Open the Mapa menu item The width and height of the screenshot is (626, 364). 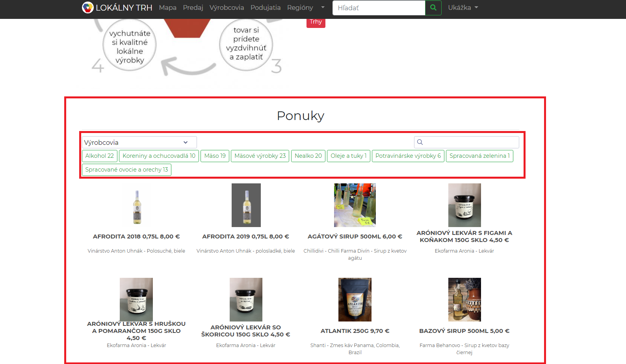167,7
